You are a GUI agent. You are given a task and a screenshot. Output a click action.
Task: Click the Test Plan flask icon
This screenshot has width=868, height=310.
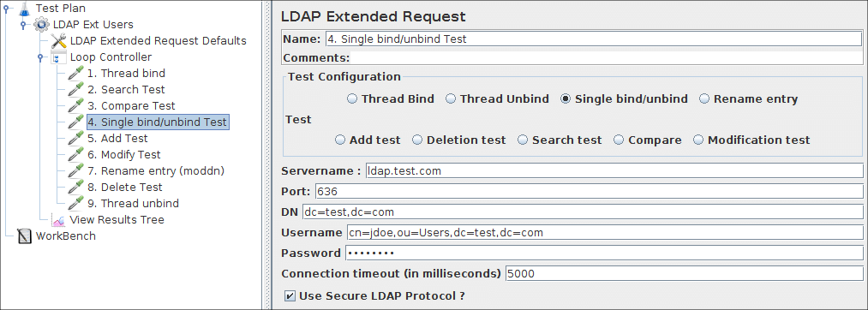click(x=24, y=9)
